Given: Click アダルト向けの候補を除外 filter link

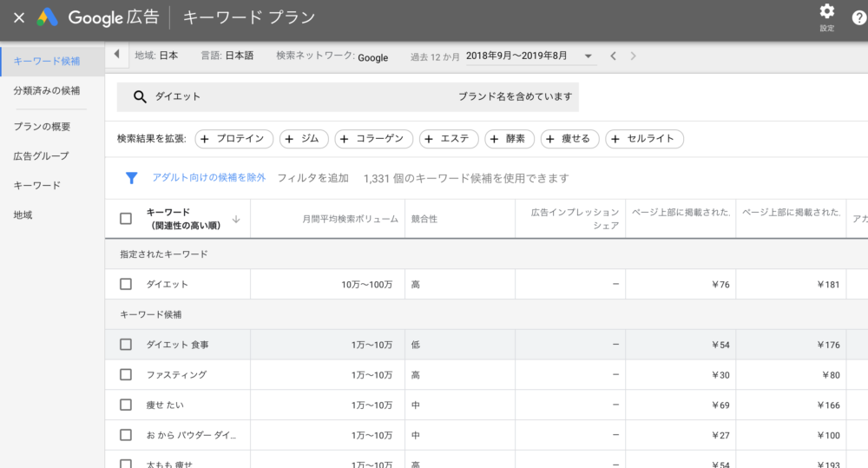Looking at the screenshot, I should coord(208,178).
